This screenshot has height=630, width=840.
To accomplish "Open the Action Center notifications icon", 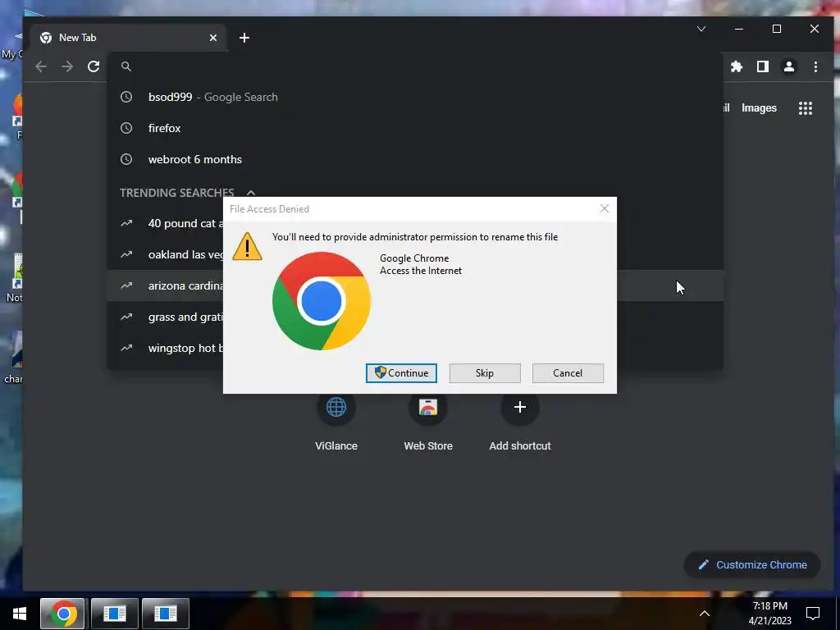I will pos(813,614).
